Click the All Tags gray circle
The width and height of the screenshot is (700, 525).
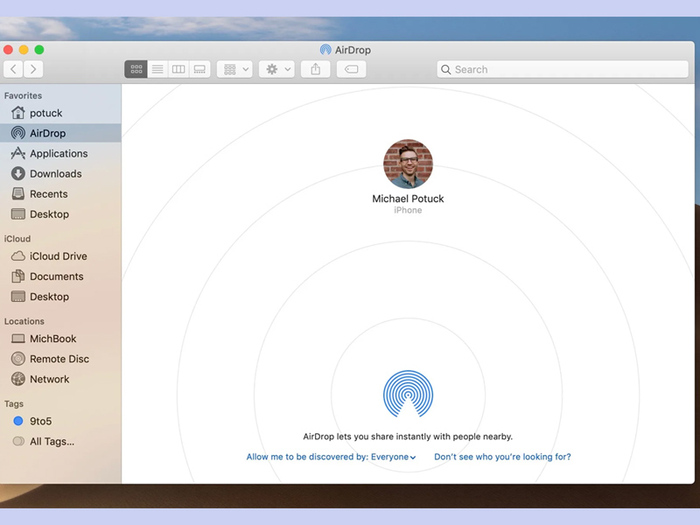18,441
